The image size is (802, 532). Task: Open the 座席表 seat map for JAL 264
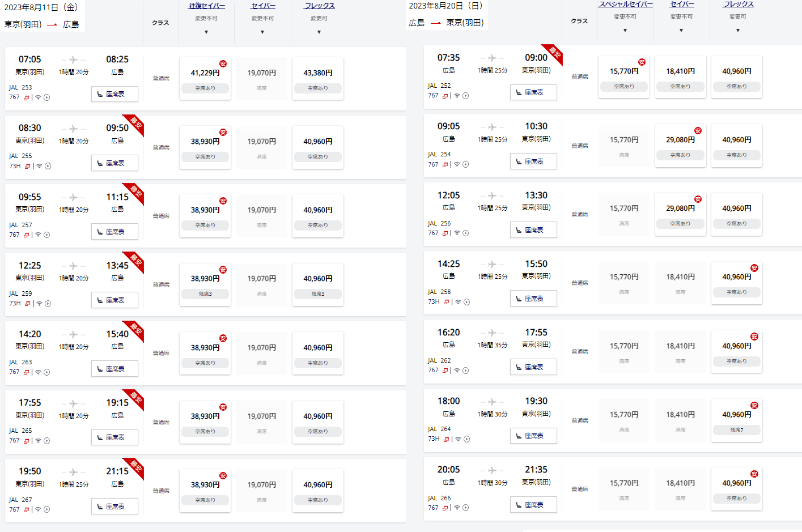(x=533, y=436)
